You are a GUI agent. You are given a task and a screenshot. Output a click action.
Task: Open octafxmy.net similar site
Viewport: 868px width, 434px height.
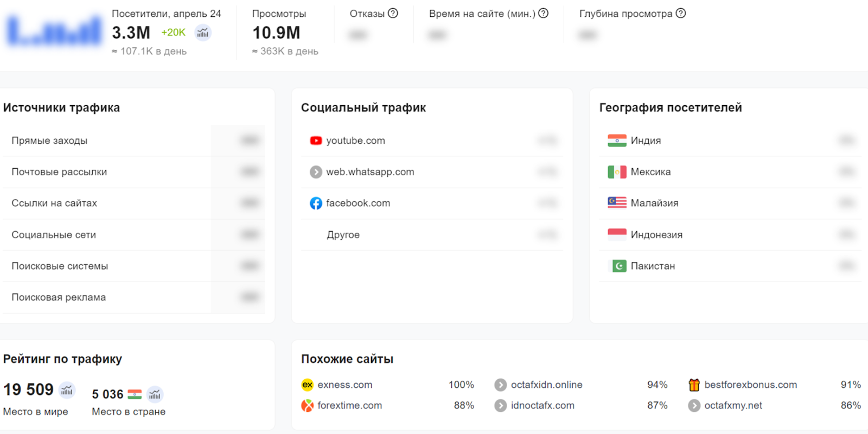coord(733,405)
